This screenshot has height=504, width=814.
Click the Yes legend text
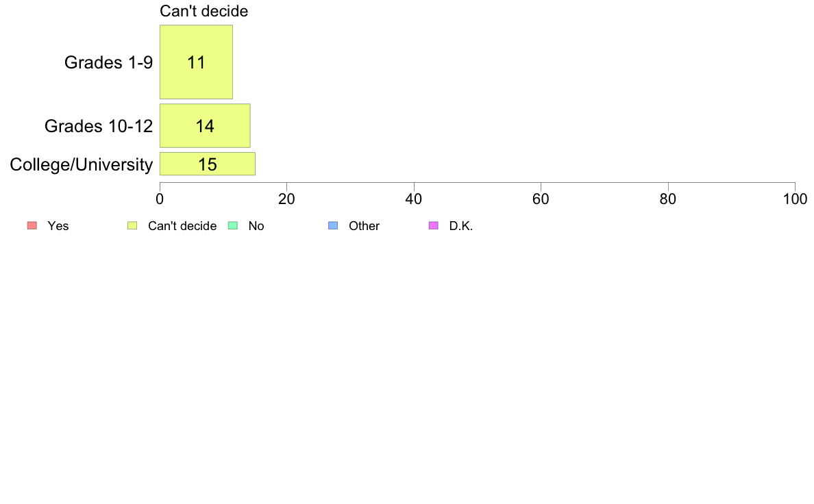[58, 226]
